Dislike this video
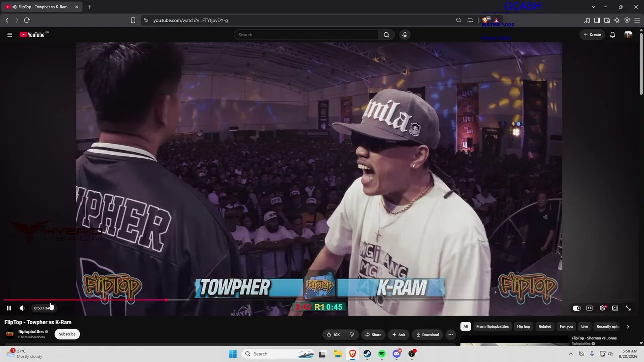Viewport: 644px width, 362px height. tap(352, 335)
